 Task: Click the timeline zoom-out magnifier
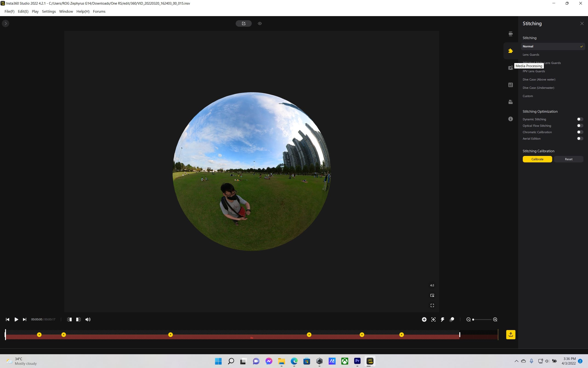pos(469,319)
